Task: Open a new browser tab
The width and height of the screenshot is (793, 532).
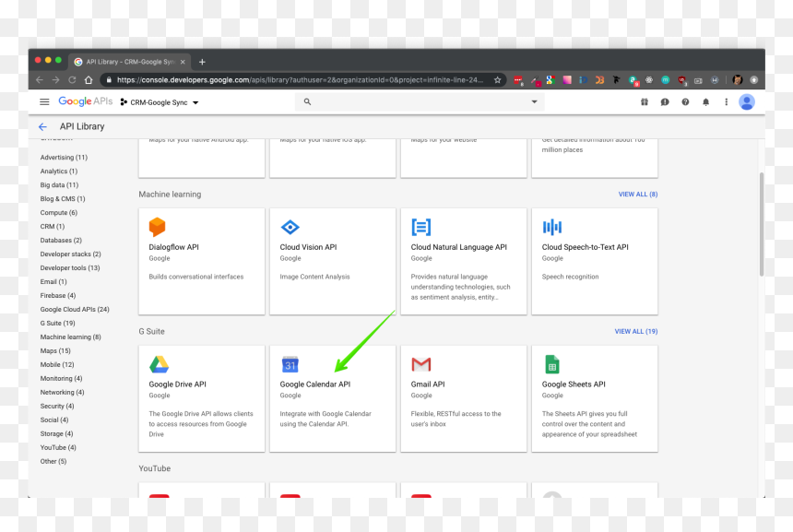Action: click(x=202, y=62)
